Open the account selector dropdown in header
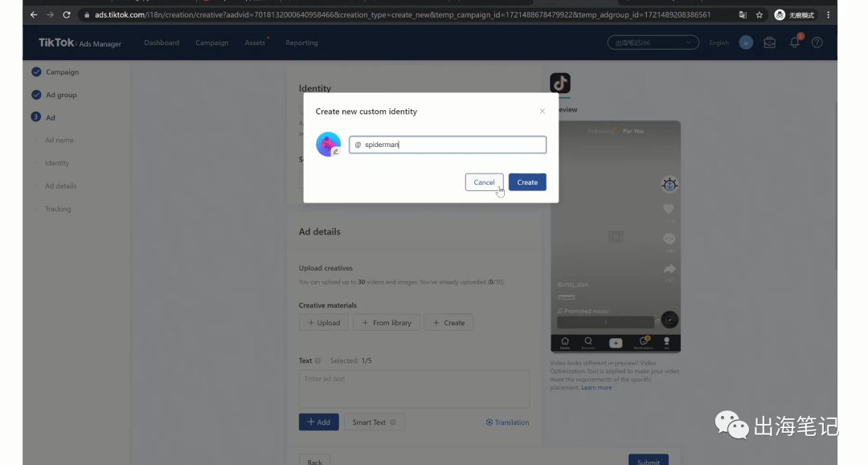868x465 pixels. (653, 43)
